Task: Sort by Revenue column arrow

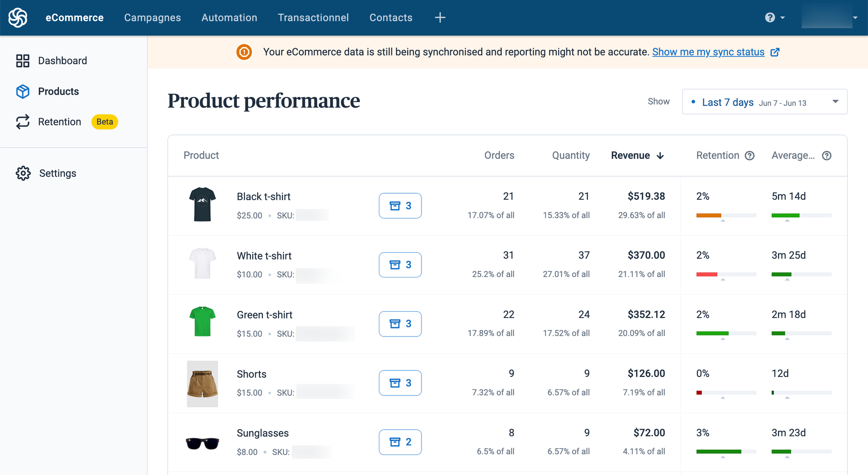Action: (x=660, y=156)
